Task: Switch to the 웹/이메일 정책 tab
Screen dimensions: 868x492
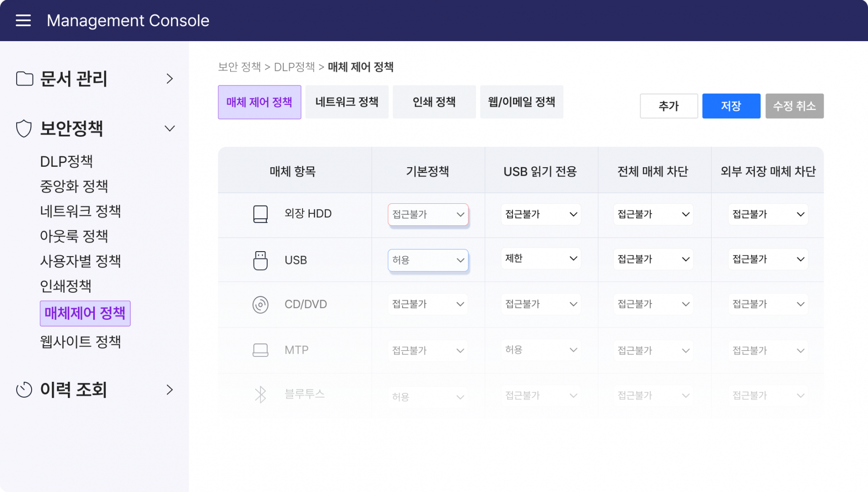Action: pyautogui.click(x=522, y=102)
